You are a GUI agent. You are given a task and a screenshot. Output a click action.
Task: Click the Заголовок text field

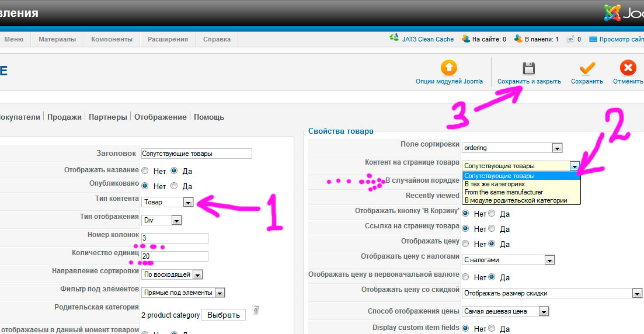[196, 154]
